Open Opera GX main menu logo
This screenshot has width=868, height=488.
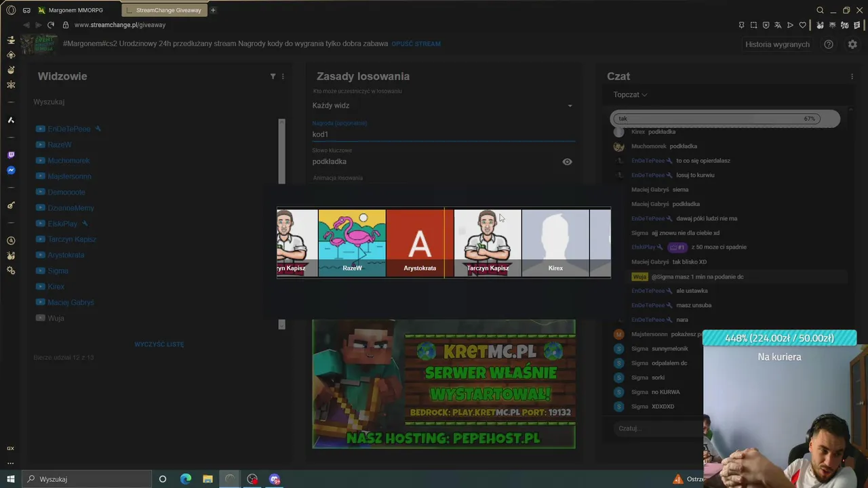click(x=11, y=10)
